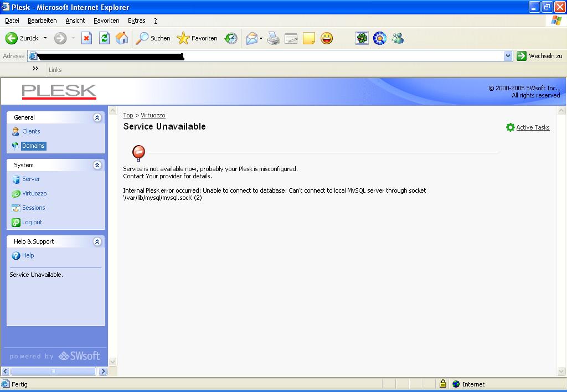Click the sidebar scroll right arrow
Screen dimensions: 567x392
[x=103, y=372]
